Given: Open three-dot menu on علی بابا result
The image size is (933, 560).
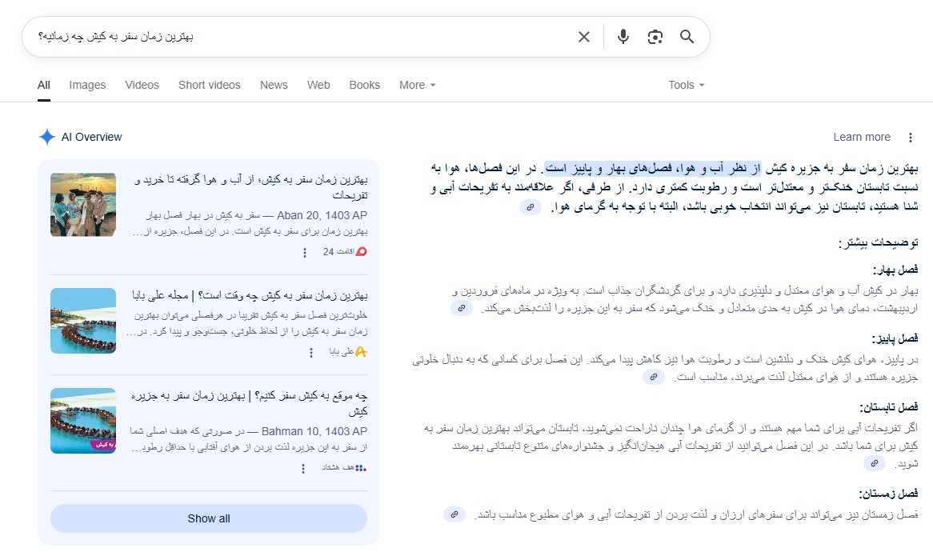Looking at the screenshot, I should point(310,353).
